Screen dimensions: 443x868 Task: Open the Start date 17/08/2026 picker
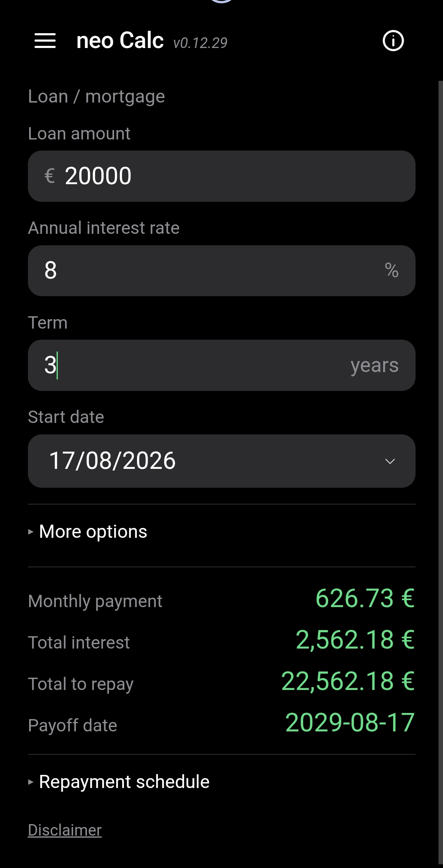(x=221, y=461)
